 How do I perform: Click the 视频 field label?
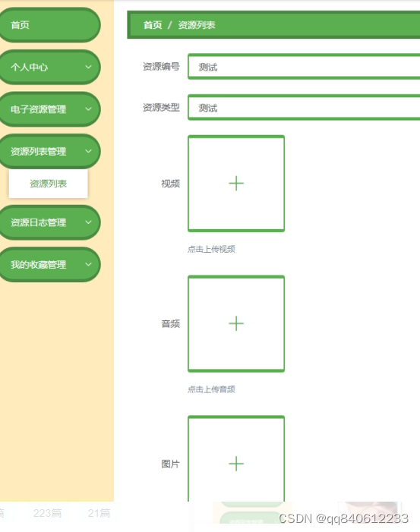coord(170,184)
